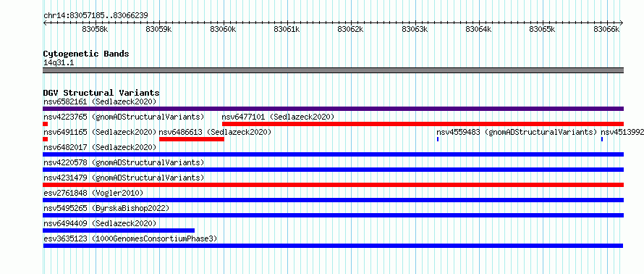The image size is (644, 274).
Task: Click the nsv4513992 tiny blue marker
Action: [x=602, y=139]
